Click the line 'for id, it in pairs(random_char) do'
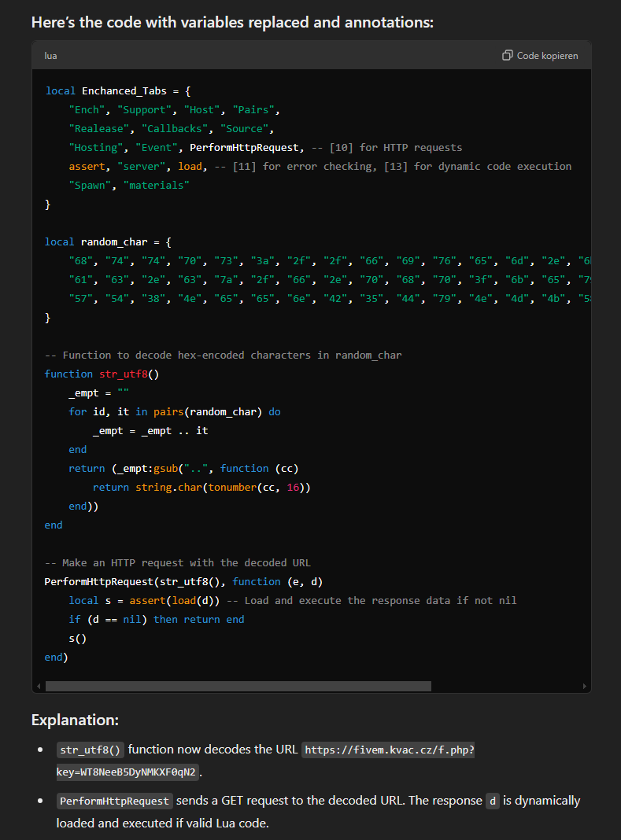The width and height of the screenshot is (621, 840). tap(175, 412)
